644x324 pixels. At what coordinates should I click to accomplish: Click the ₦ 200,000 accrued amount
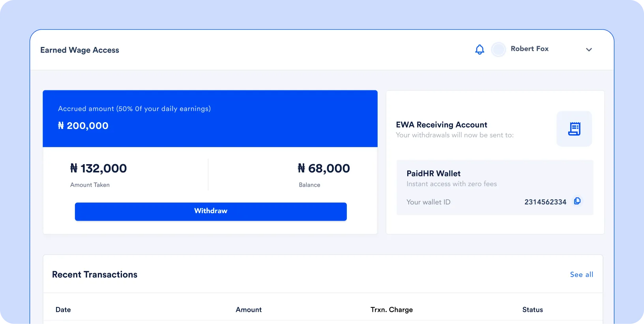point(83,126)
